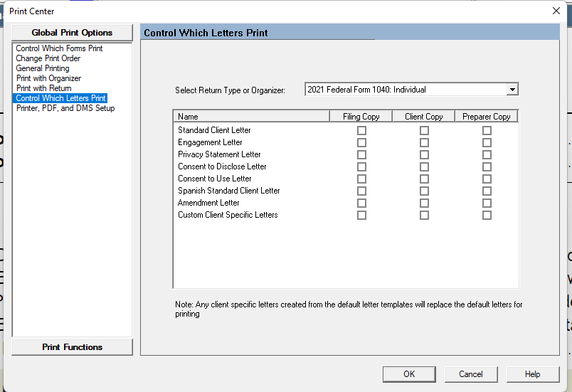Close the Print Center dialog

[x=556, y=11]
